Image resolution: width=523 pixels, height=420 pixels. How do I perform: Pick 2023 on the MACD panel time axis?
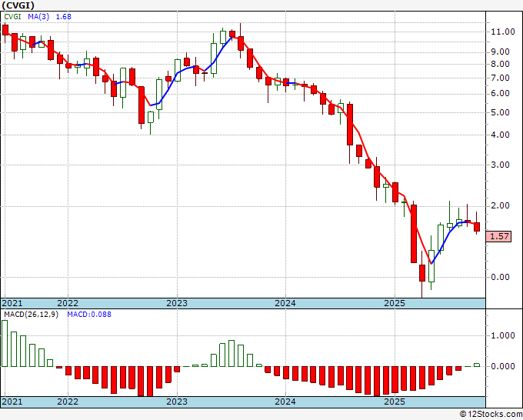177,402
